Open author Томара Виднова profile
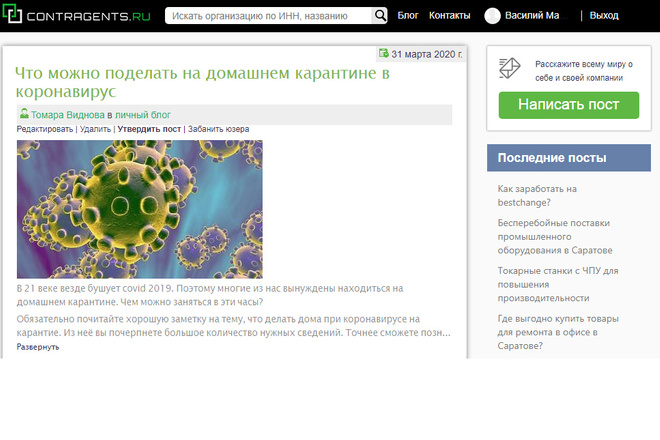 tap(67, 115)
